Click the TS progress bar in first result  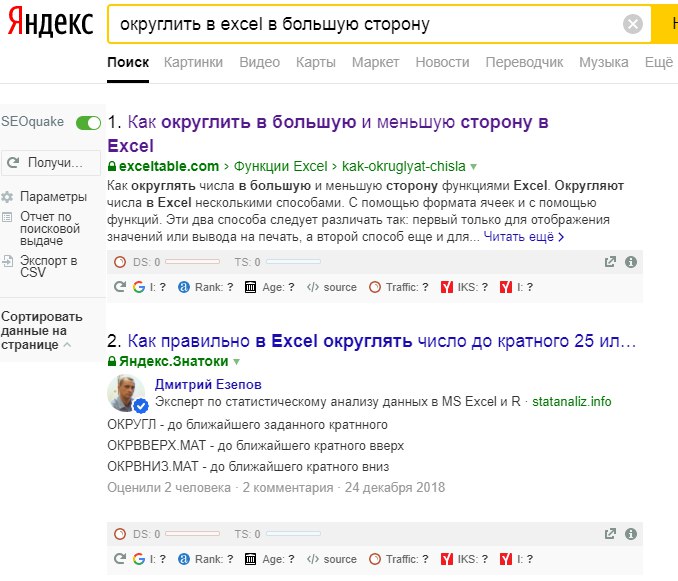[x=294, y=262]
